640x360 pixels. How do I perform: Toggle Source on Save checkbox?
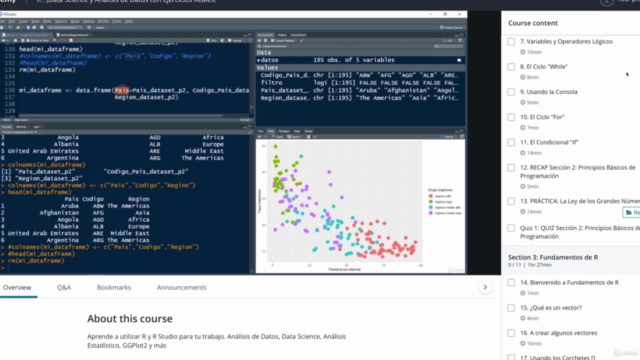tap(28, 40)
